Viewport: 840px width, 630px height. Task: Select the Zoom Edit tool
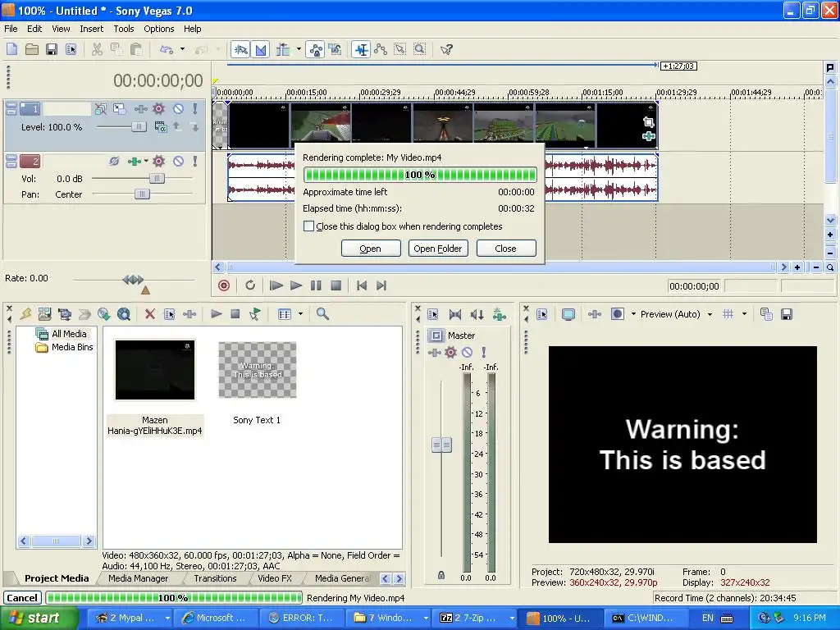point(419,50)
